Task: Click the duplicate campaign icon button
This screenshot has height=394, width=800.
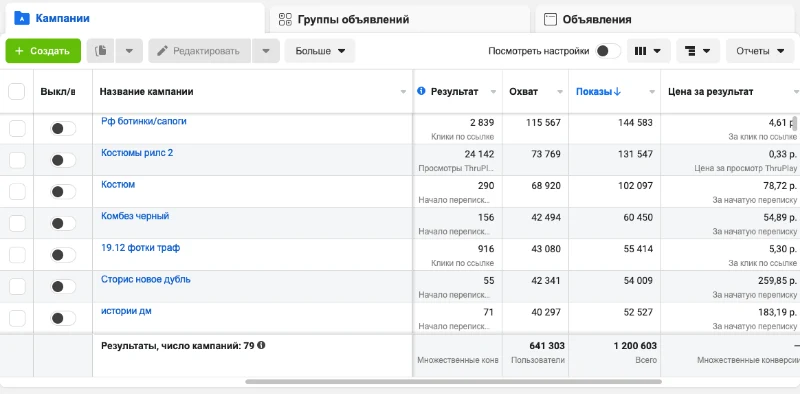Action: tap(101, 51)
